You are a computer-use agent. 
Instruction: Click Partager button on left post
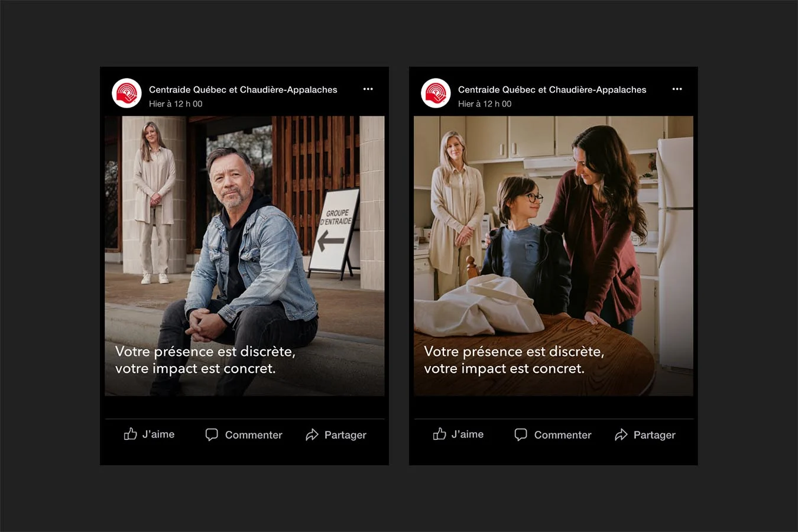click(336, 435)
